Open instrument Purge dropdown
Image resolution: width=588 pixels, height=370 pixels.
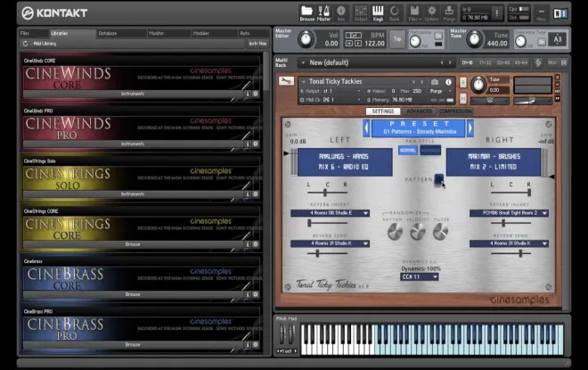tap(441, 91)
